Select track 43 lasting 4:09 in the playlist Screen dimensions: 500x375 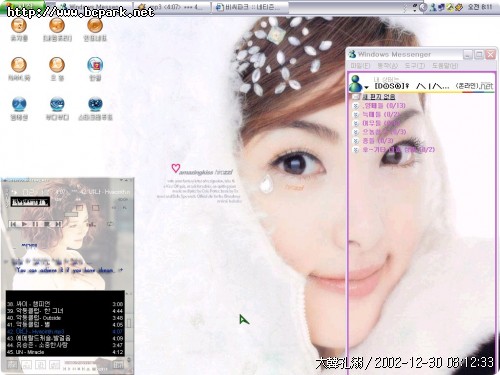65,338
